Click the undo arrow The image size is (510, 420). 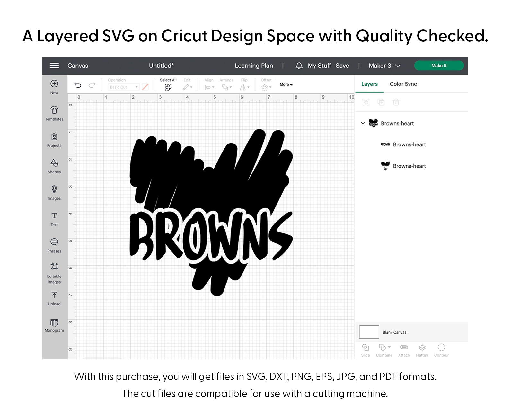[78, 85]
